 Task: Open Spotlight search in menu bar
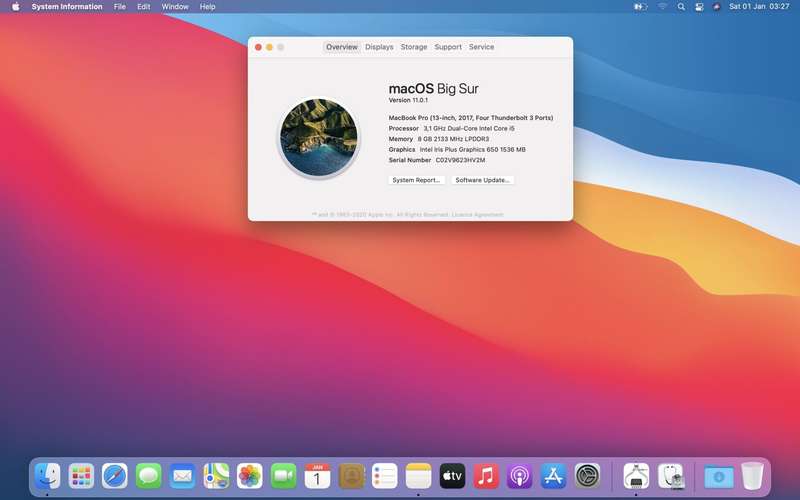click(x=681, y=7)
